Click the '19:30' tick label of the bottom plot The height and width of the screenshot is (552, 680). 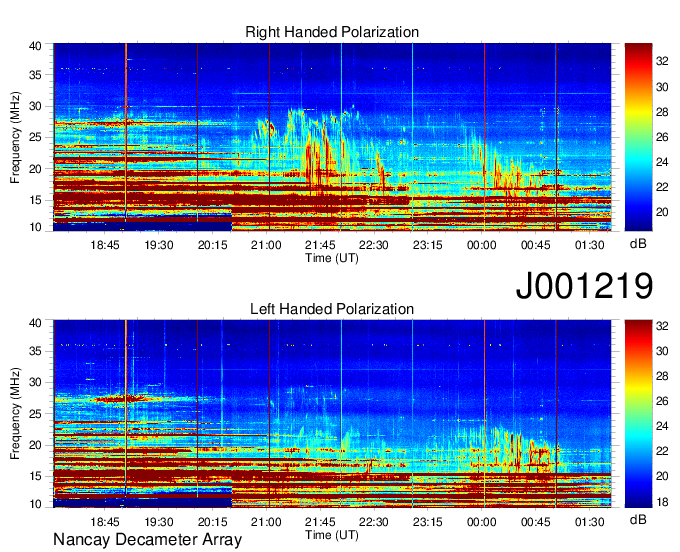pyautogui.click(x=159, y=522)
